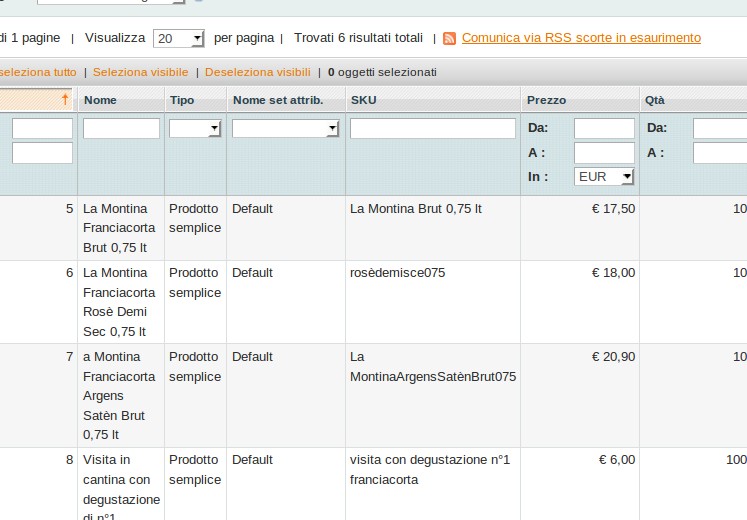Click the Seleziona visibile link
Viewport: 747px width, 520px height.
click(x=141, y=72)
